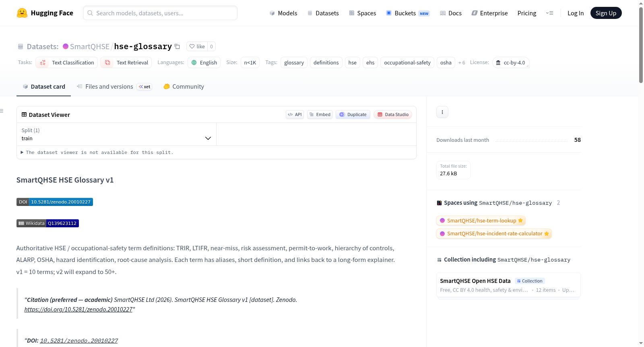Click the Downloads last month value 58
The image size is (644, 347).
578,140
